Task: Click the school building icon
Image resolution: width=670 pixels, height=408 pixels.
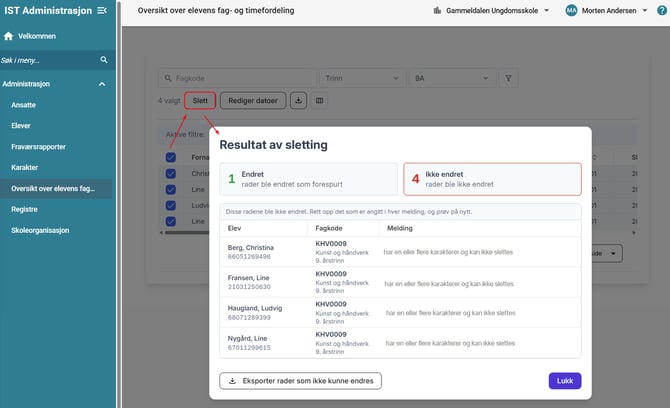Action: 437,10
